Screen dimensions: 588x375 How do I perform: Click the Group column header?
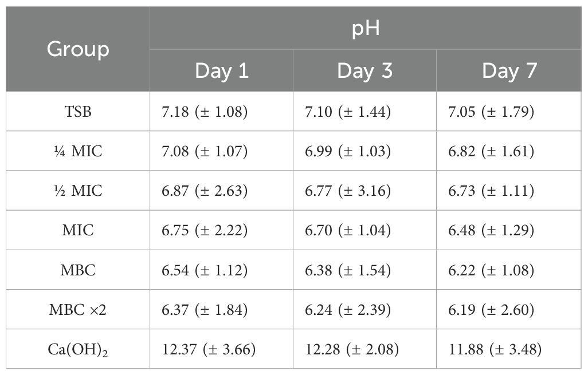tap(78, 49)
